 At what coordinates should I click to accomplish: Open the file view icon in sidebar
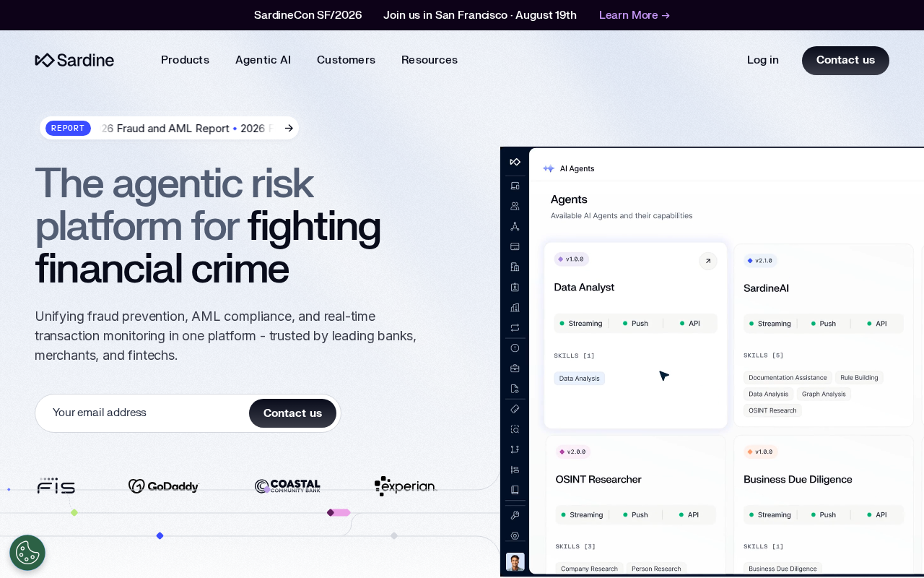pos(515,388)
